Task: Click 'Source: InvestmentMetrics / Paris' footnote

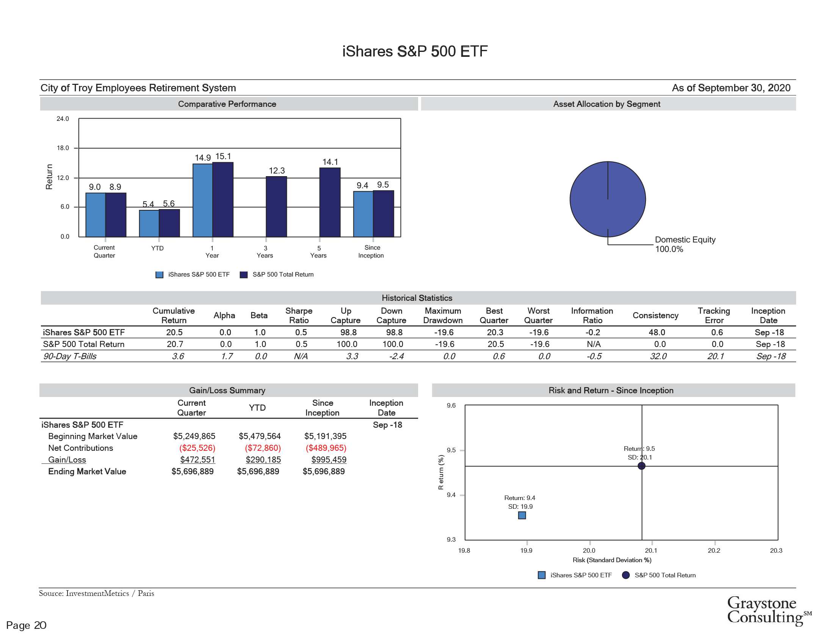Action: coord(97,593)
